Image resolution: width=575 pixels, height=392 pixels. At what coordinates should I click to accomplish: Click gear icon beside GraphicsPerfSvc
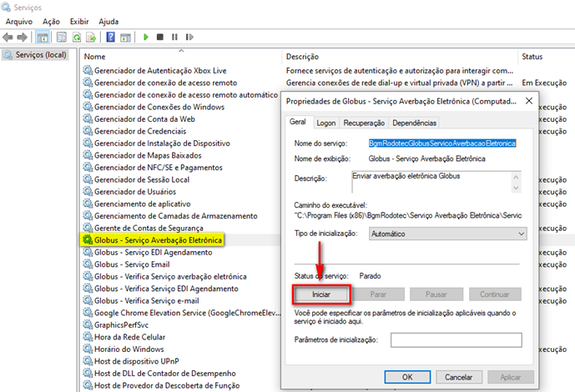[x=88, y=324]
